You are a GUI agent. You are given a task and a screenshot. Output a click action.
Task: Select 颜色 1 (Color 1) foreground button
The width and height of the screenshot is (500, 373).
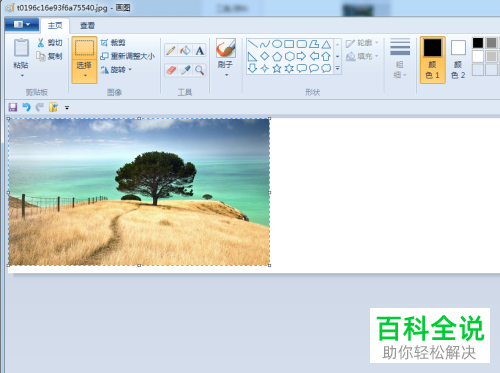pos(432,60)
